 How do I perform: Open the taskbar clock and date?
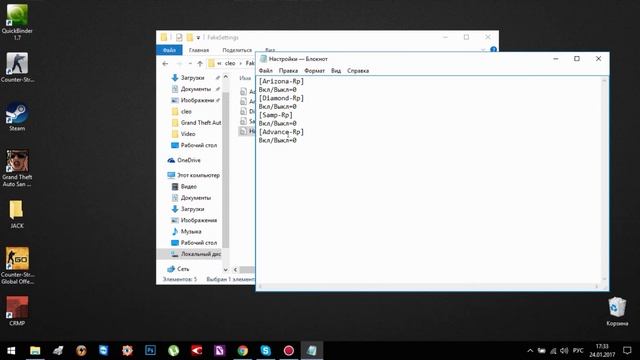[602, 351]
